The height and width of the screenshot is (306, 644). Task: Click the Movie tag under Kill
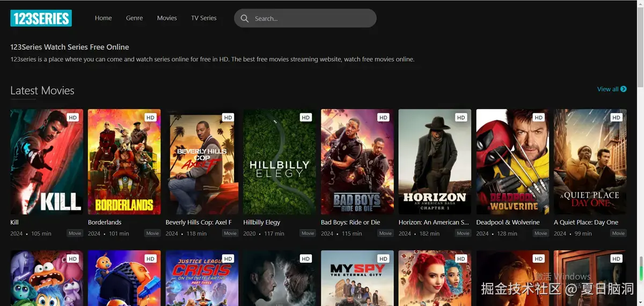point(75,234)
